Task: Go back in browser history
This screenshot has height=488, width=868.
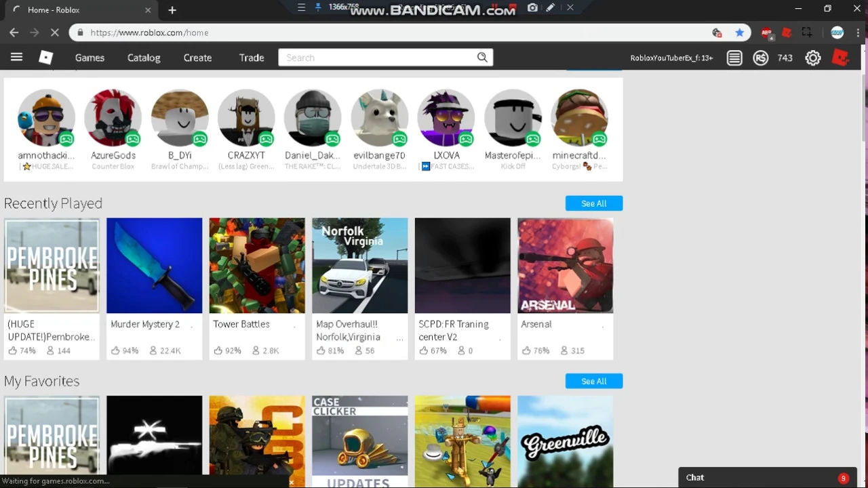Action: click(14, 33)
